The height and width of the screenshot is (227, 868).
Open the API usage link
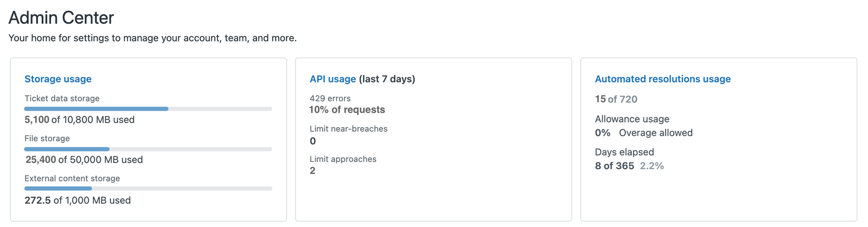click(332, 79)
